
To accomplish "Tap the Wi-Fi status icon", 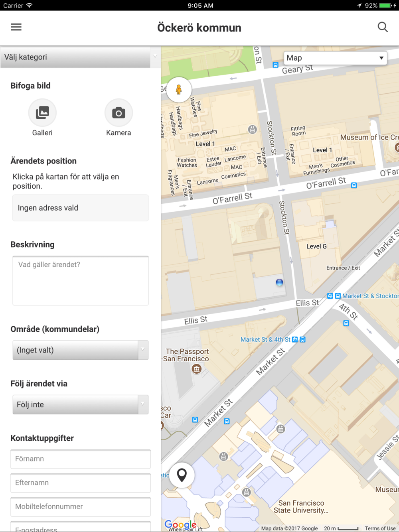I will [29, 6].
